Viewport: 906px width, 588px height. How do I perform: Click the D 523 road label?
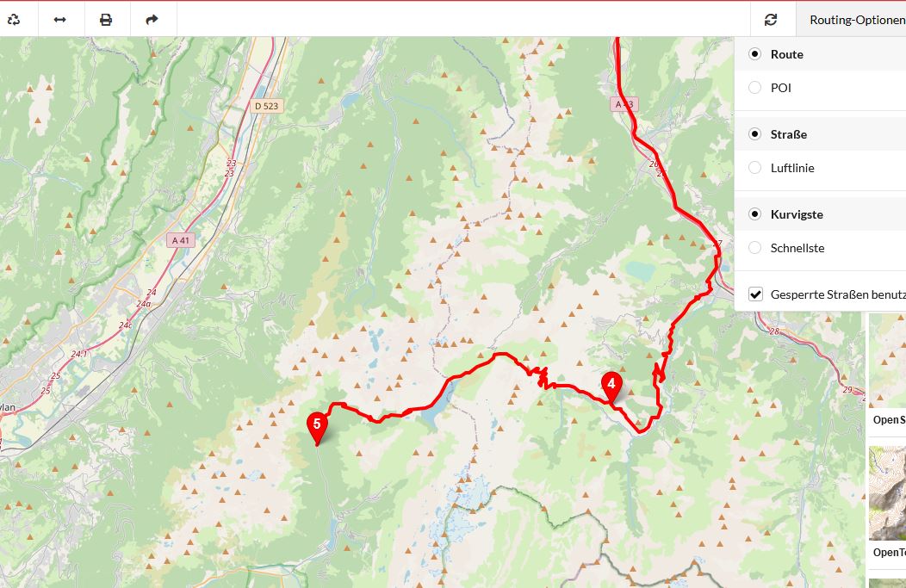point(266,106)
